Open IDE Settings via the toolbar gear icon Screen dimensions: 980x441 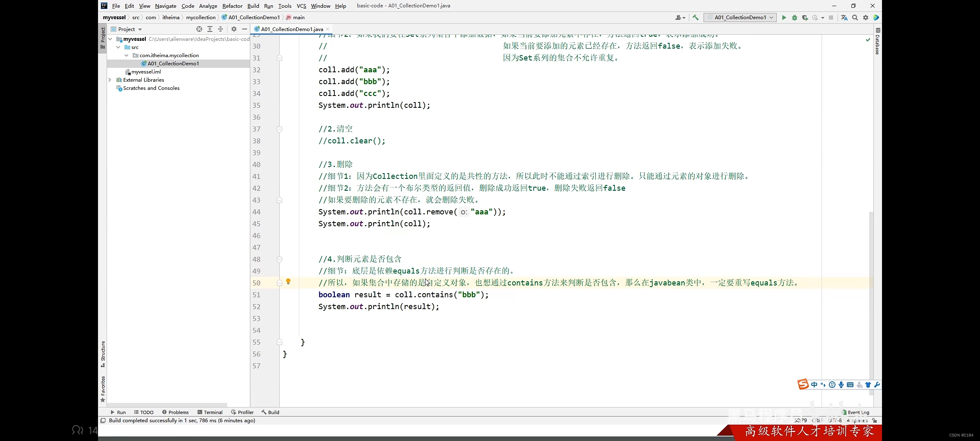tap(866, 18)
